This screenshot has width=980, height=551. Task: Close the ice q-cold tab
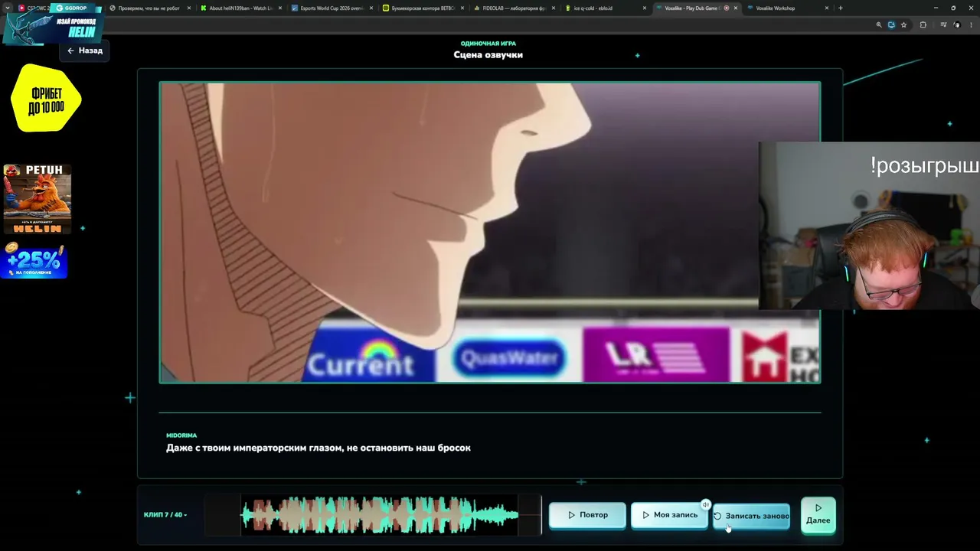[645, 8]
